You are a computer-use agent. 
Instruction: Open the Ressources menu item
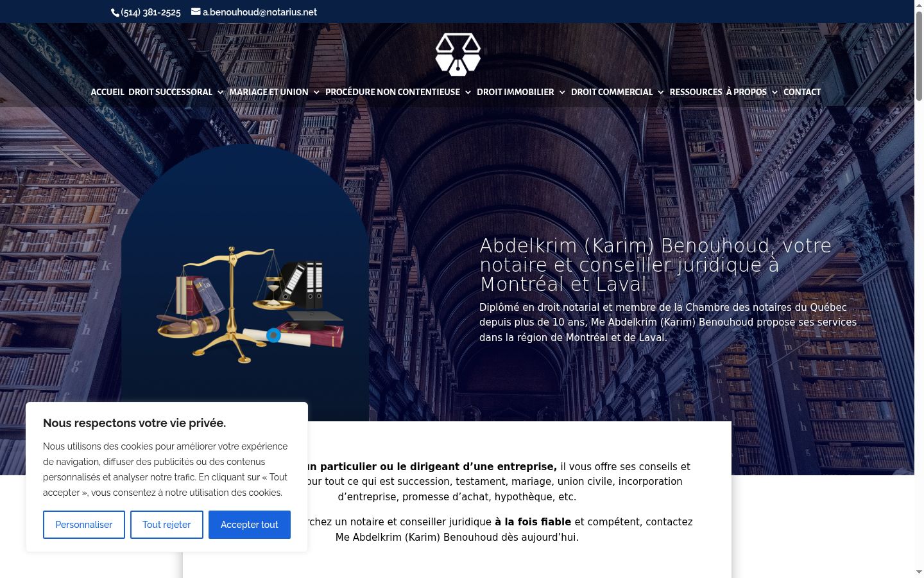click(x=696, y=92)
